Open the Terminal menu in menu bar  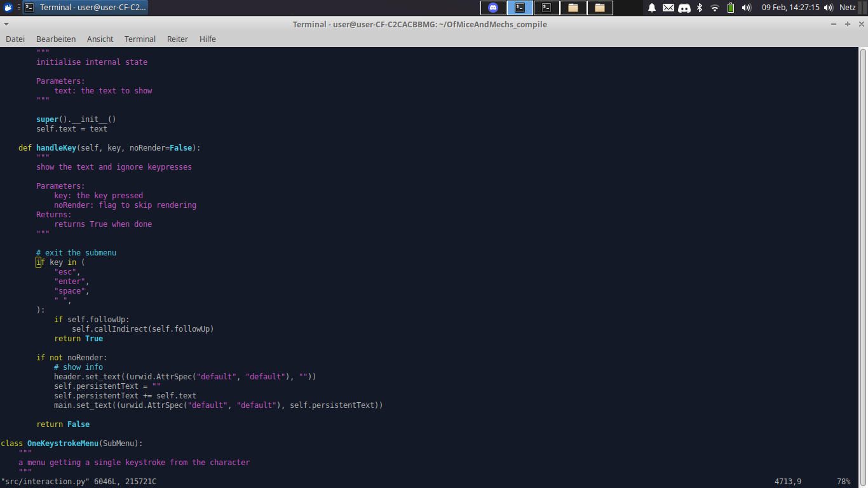[140, 39]
